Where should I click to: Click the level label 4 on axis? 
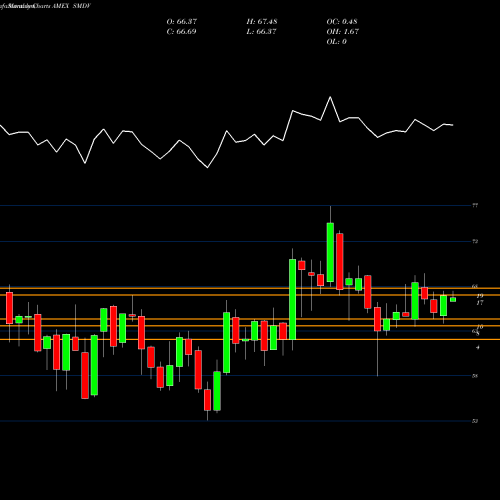[x=478, y=347]
